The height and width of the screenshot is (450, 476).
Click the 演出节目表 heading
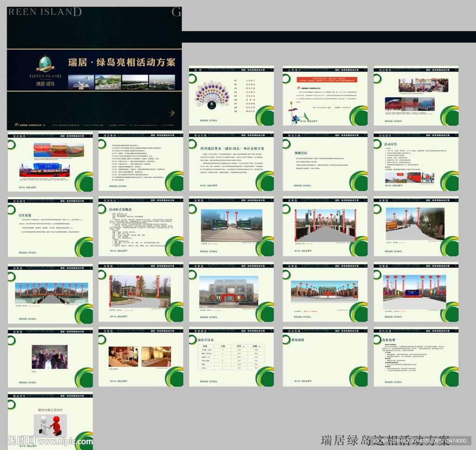tap(206, 340)
